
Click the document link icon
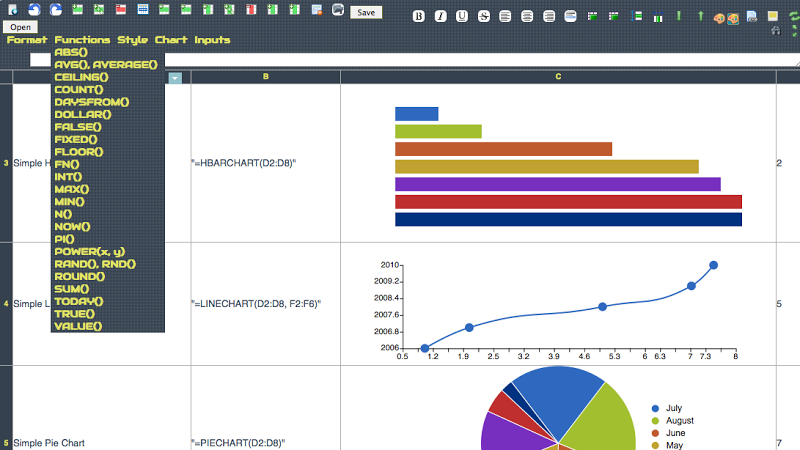click(x=752, y=16)
